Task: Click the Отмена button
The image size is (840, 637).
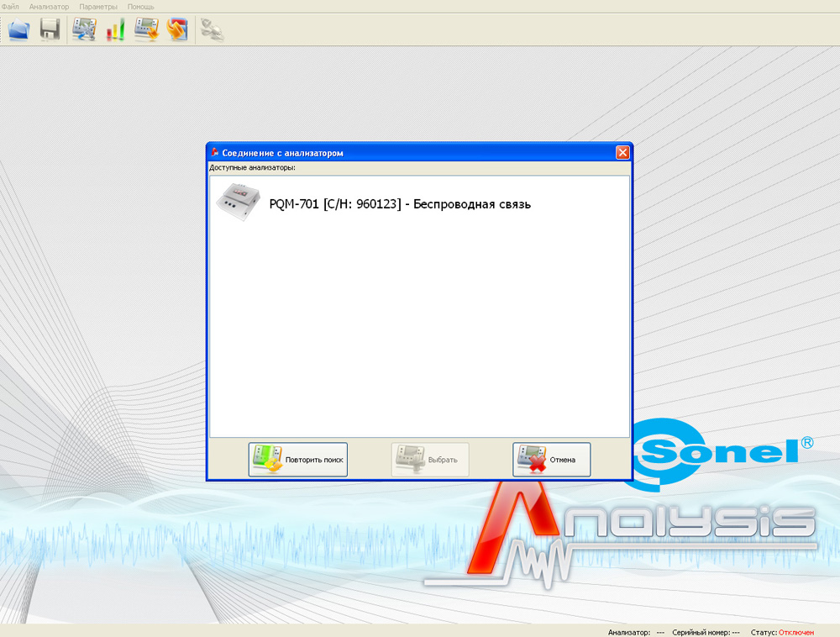Action: 551,460
